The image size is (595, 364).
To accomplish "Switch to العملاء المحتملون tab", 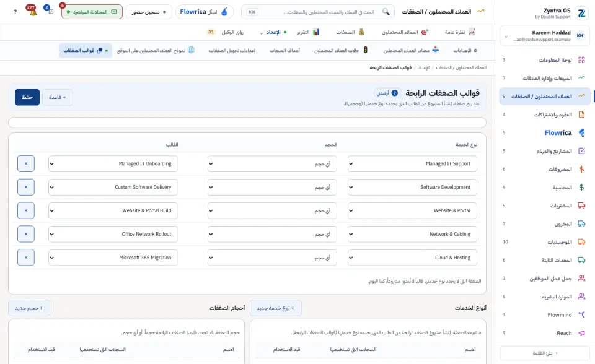I will coord(405,32).
